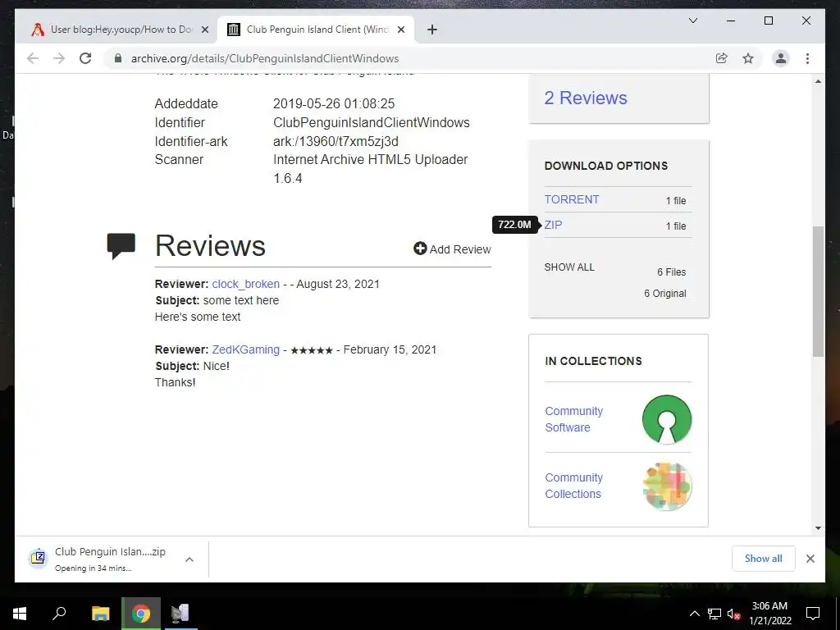Share this page icon in address bar
Screen dimensions: 840x630
coord(722,58)
